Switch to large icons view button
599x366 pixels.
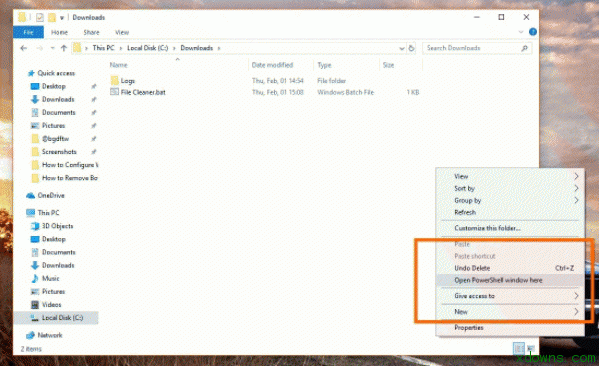[531, 348]
